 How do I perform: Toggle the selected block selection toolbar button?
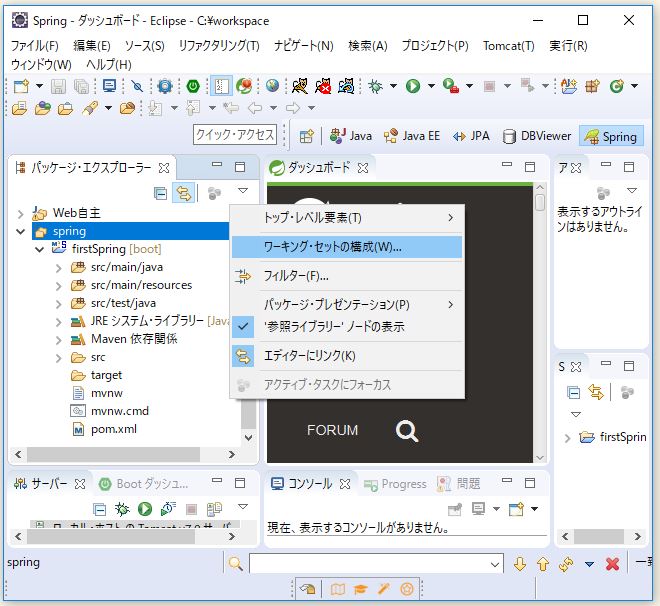(221, 86)
